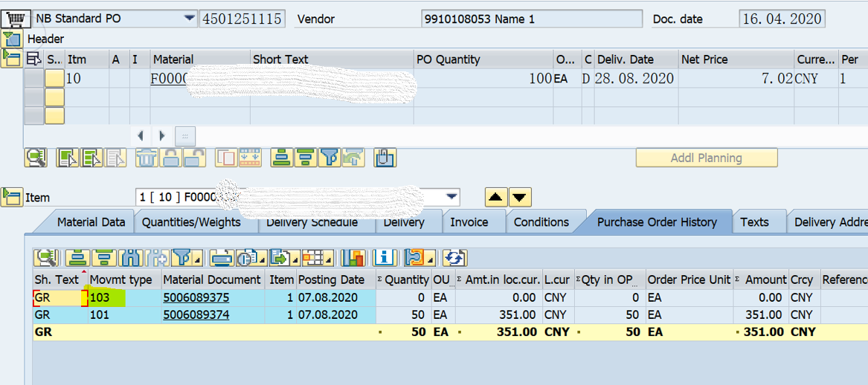Select the Purchase Order History tab
This screenshot has height=385, width=868.
[x=657, y=222]
